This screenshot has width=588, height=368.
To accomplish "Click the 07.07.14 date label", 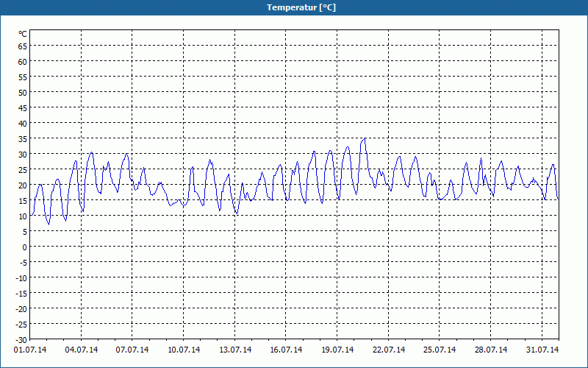I will (x=132, y=350).
